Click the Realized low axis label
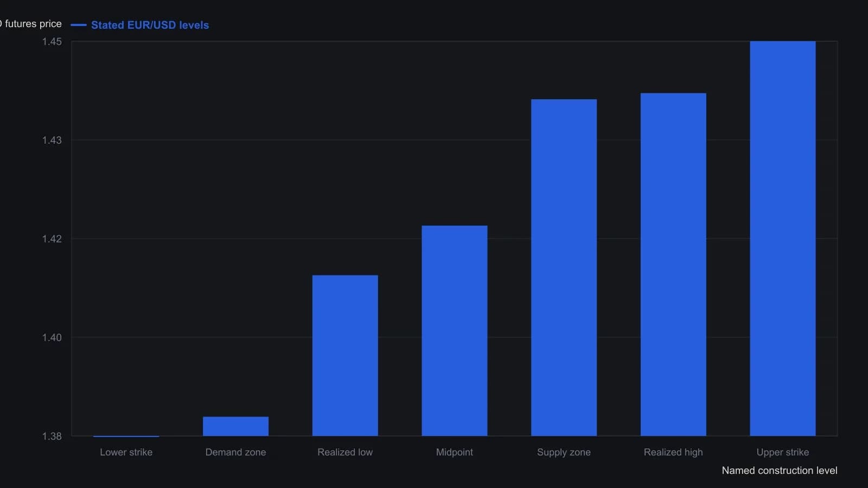This screenshot has width=868, height=488. (345, 452)
